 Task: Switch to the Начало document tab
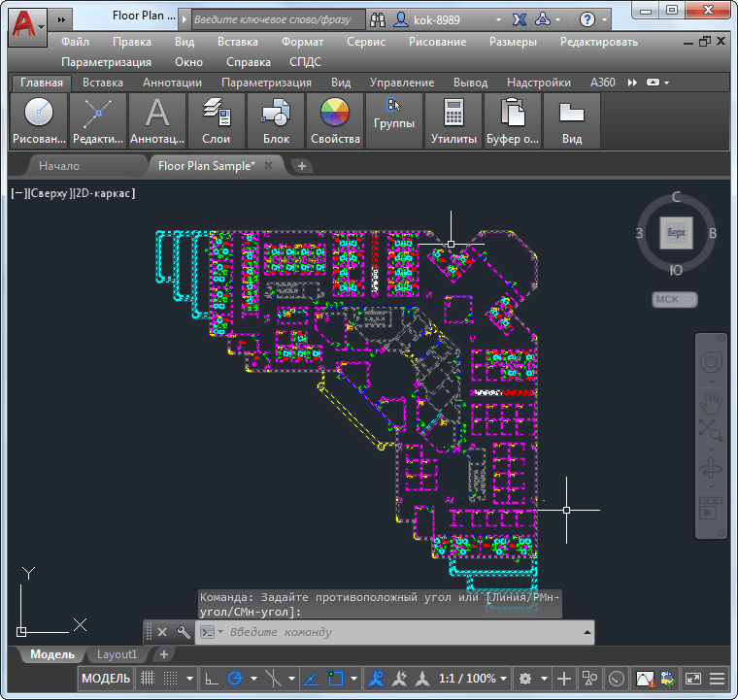tap(59, 166)
